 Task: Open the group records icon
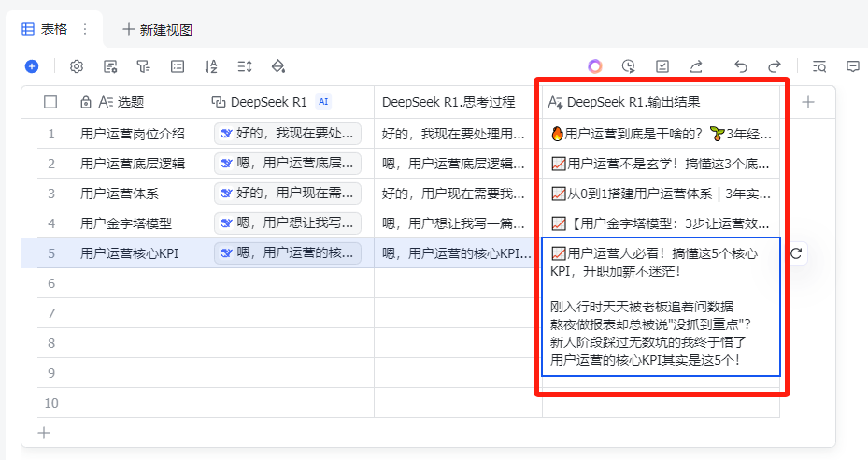pos(178,66)
